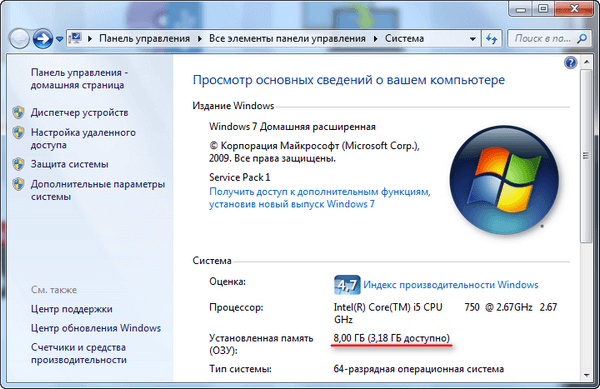This screenshot has width=600, height=389.
Task: Open Индекс производительности Windows link
Action: (451, 285)
